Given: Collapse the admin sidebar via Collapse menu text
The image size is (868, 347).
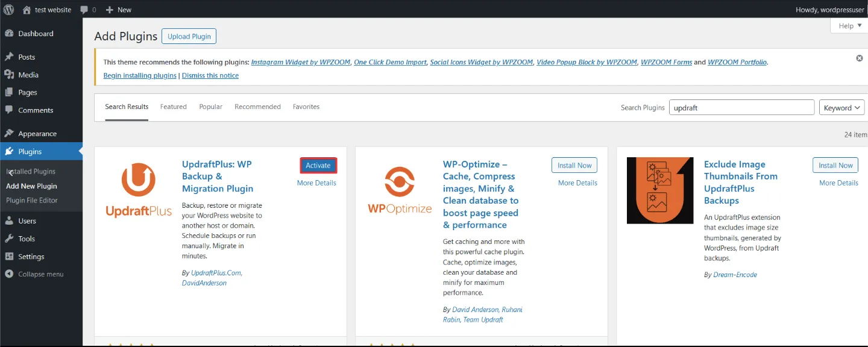Looking at the screenshot, I should click(x=40, y=274).
